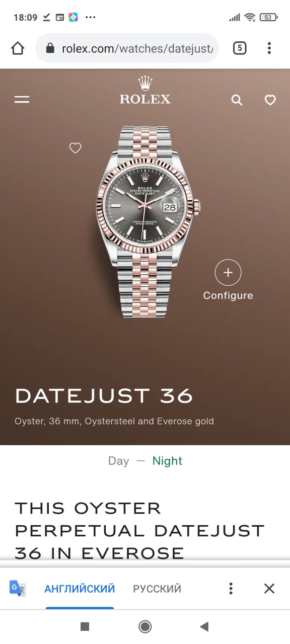This screenshot has height=644, width=290.
Task: Go to browser home page
Action: [x=18, y=48]
